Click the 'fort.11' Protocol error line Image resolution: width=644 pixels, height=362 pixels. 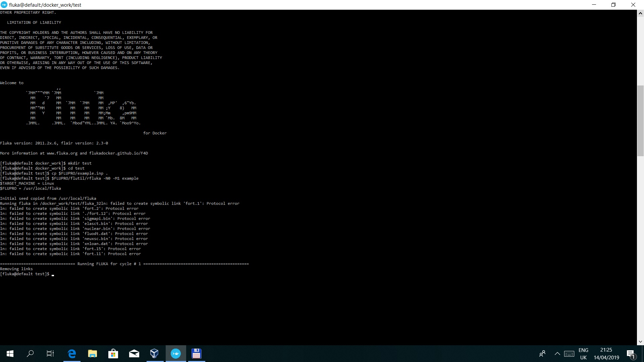pos(70,254)
